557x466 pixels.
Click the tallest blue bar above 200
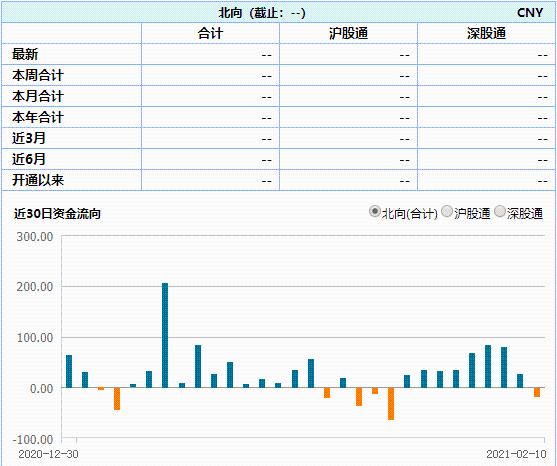(x=165, y=335)
